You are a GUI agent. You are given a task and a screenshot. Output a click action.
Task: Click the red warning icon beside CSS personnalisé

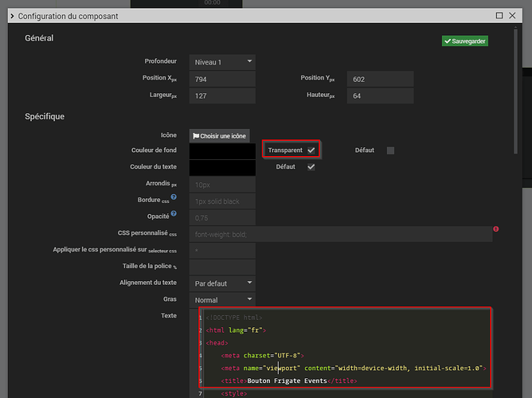pos(495,229)
